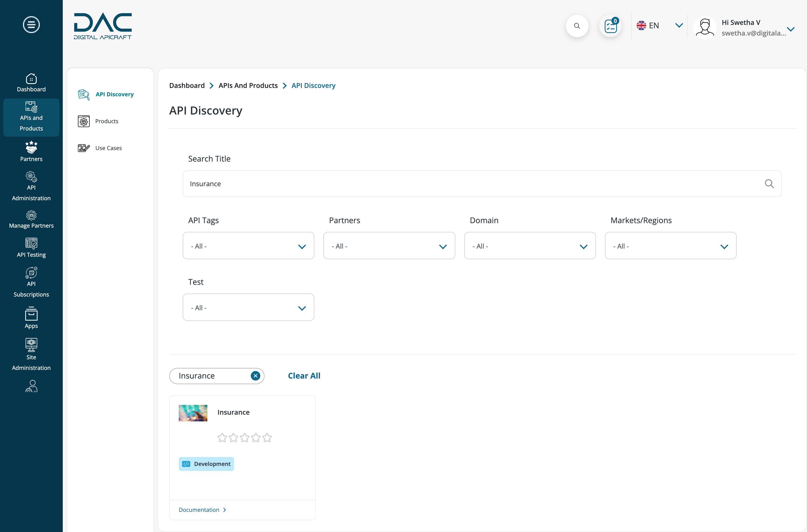Expand the Partners filter dropdown
This screenshot has width=807, height=532.
389,246
